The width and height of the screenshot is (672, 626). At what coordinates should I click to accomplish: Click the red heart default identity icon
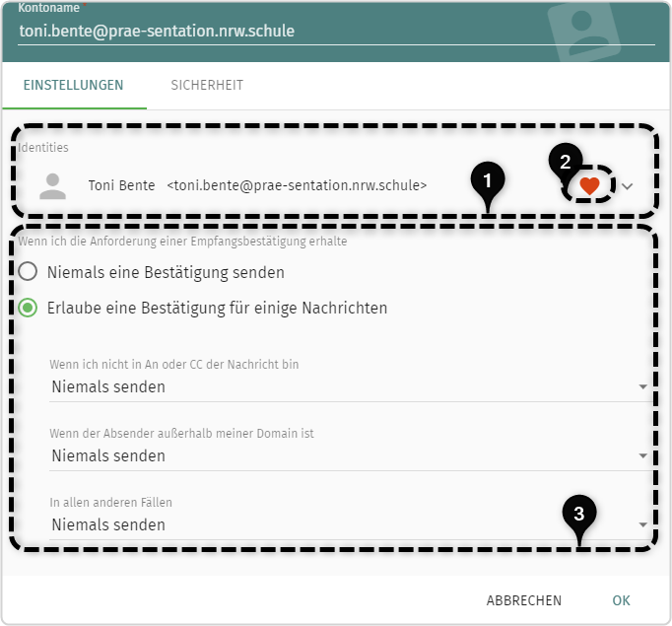[x=589, y=185]
